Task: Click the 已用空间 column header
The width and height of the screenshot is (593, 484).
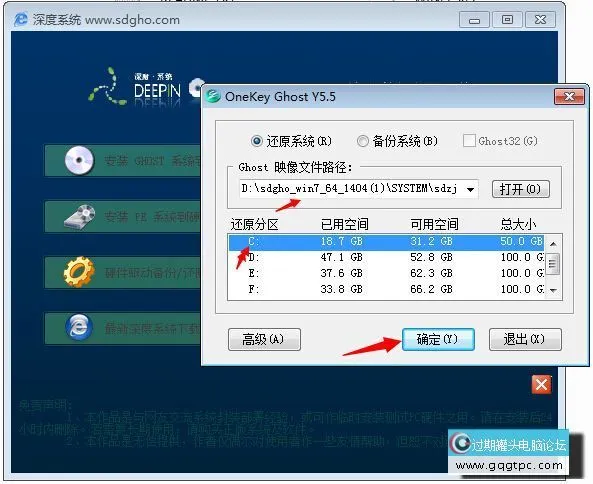Action: click(344, 225)
